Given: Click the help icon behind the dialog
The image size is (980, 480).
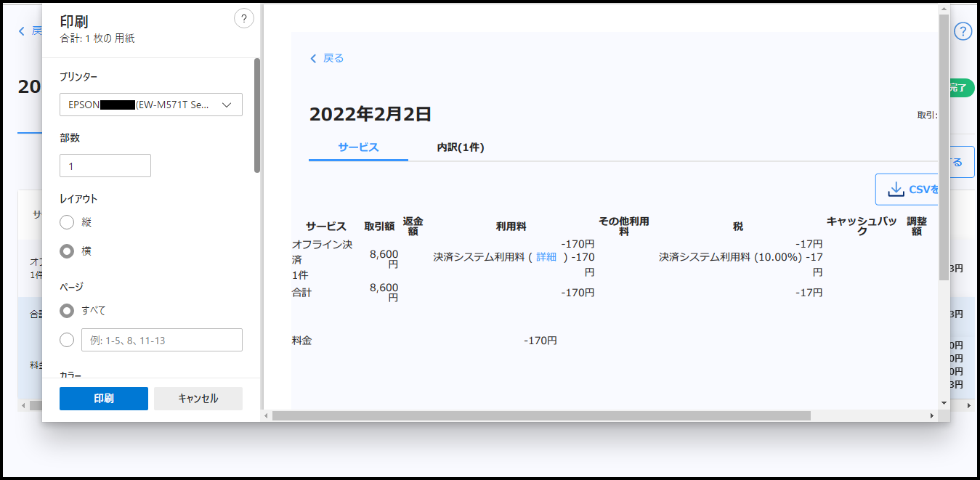Looking at the screenshot, I should [963, 31].
